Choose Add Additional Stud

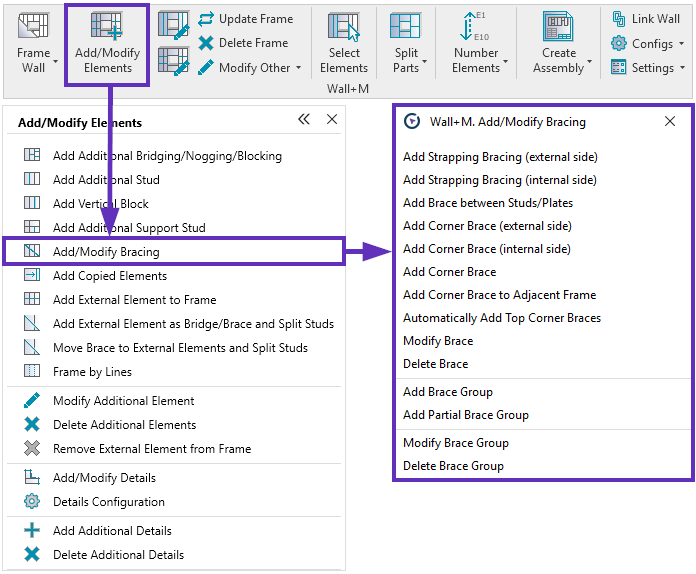[106, 180]
